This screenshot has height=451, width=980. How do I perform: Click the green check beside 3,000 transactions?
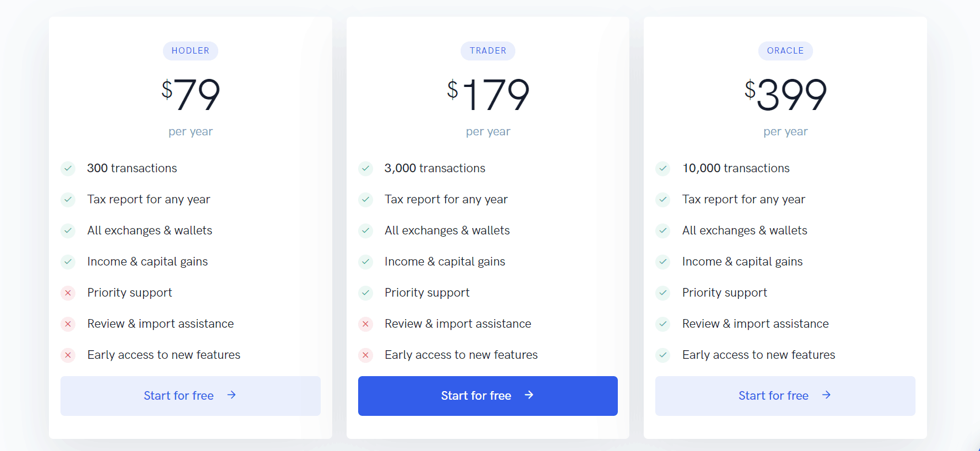[x=366, y=168]
